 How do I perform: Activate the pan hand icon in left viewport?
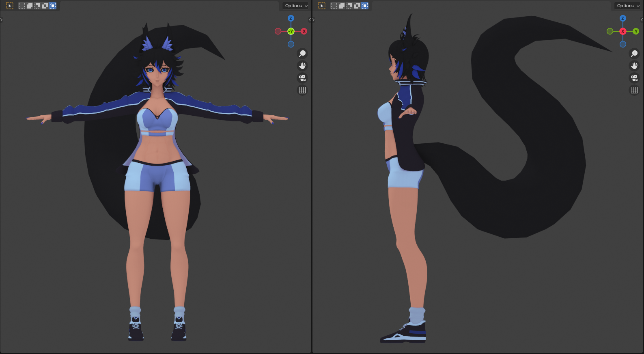[302, 66]
